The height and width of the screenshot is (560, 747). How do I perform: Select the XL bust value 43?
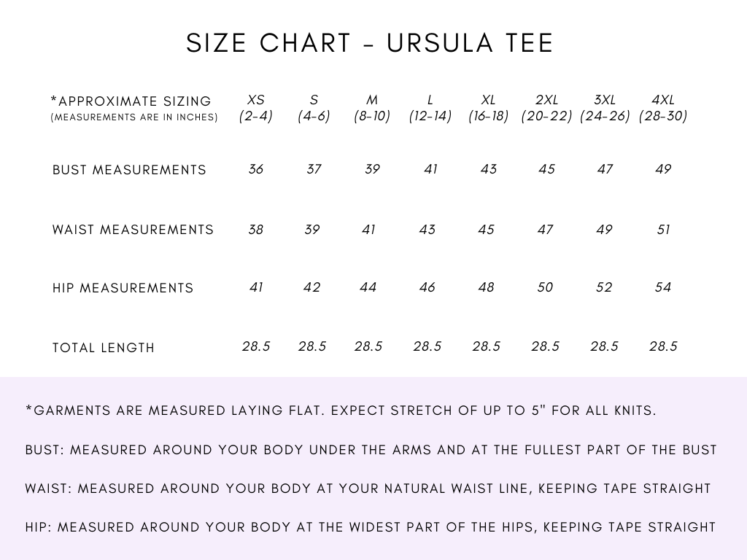(489, 169)
